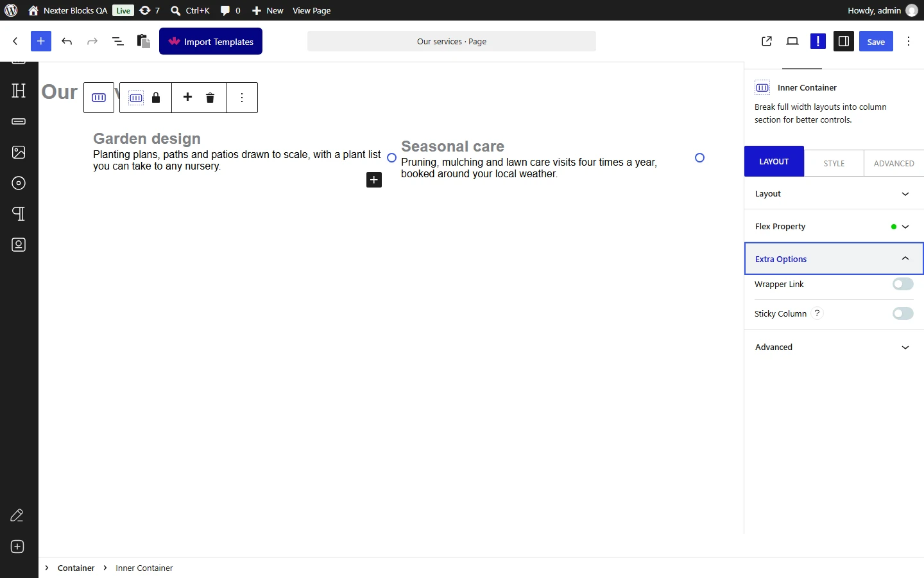924x578 pixels.
Task: Click the add-box icon at sidebar bottom
Action: pyautogui.click(x=17, y=547)
